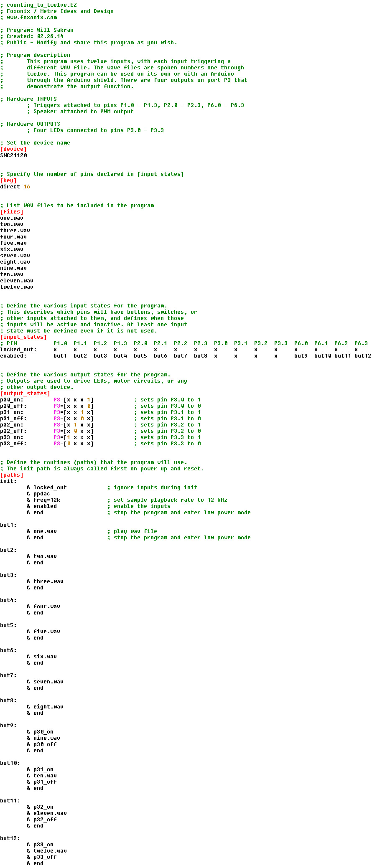Click the '& p30_on' line under but9
The height and width of the screenshot is (868, 372).
[x=40, y=732]
